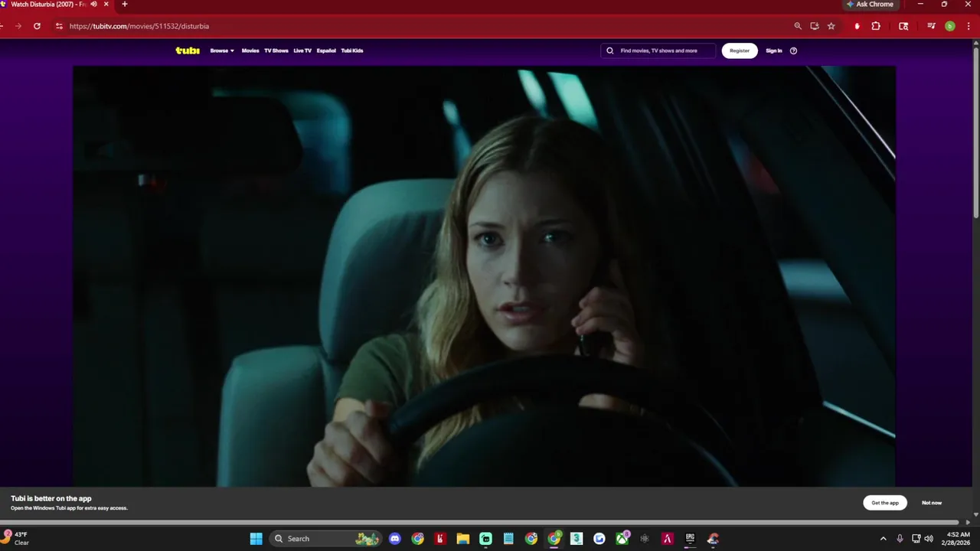Image resolution: width=980 pixels, height=551 pixels.
Task: Open Chrome media controls icon
Action: click(x=931, y=26)
